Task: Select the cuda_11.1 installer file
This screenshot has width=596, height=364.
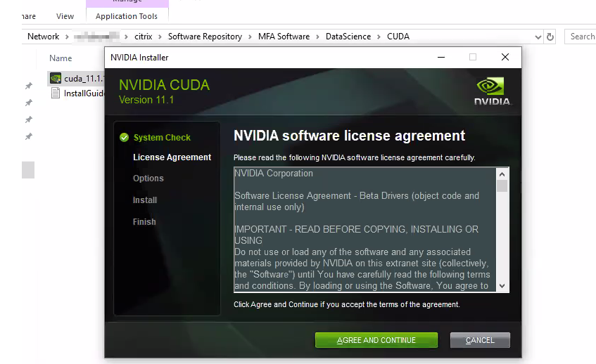Action: [76, 79]
